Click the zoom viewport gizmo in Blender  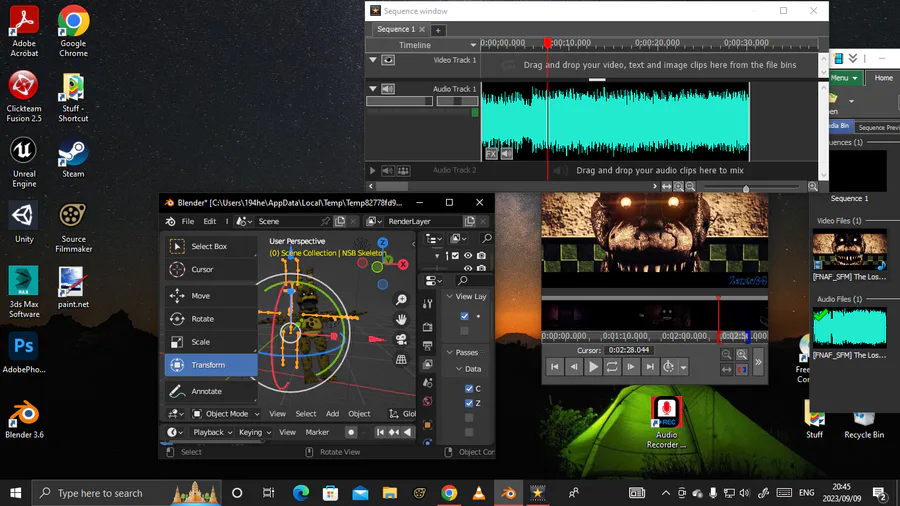pos(401,299)
